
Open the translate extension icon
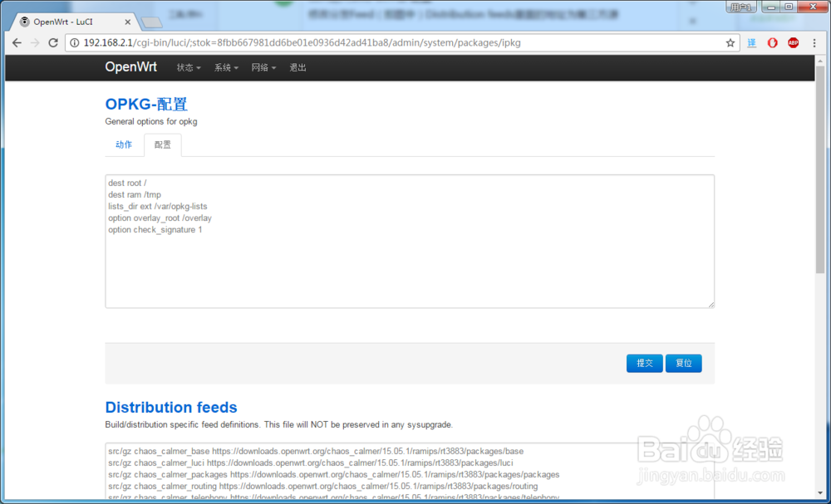click(751, 43)
